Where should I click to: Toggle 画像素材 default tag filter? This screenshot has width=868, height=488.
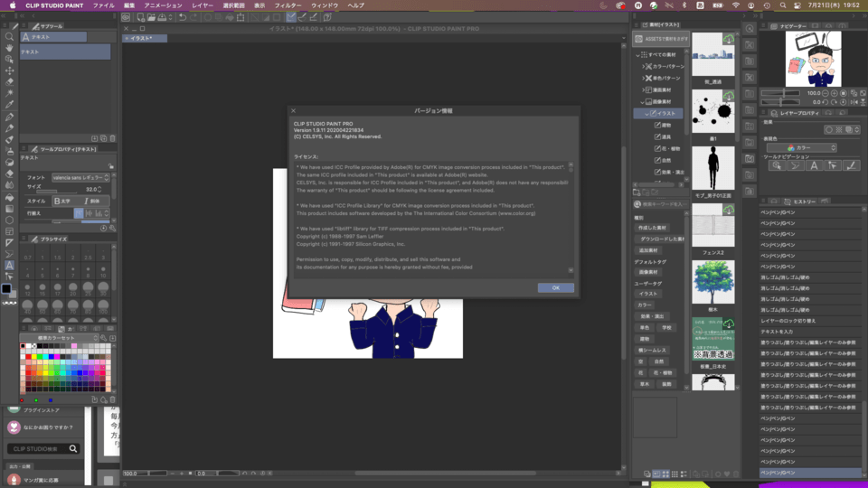[x=647, y=272]
